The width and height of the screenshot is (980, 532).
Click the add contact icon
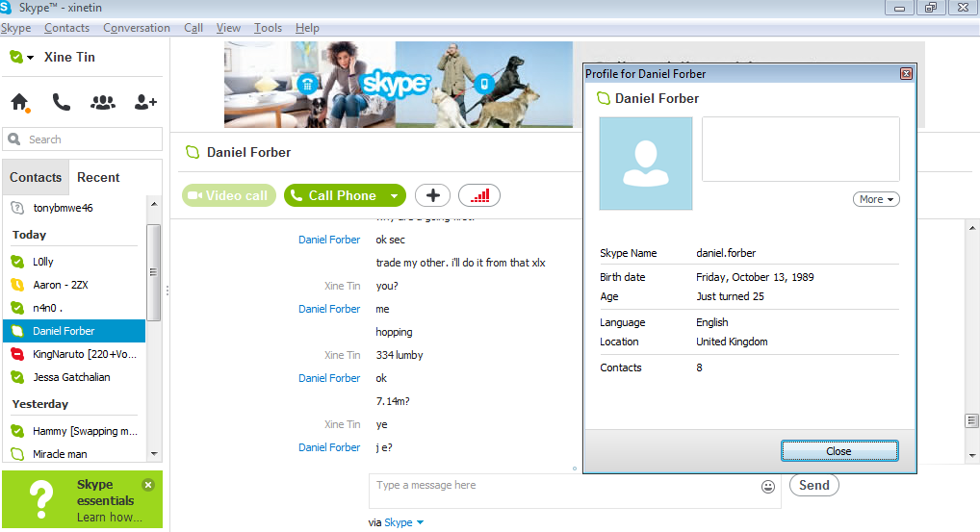[145, 102]
